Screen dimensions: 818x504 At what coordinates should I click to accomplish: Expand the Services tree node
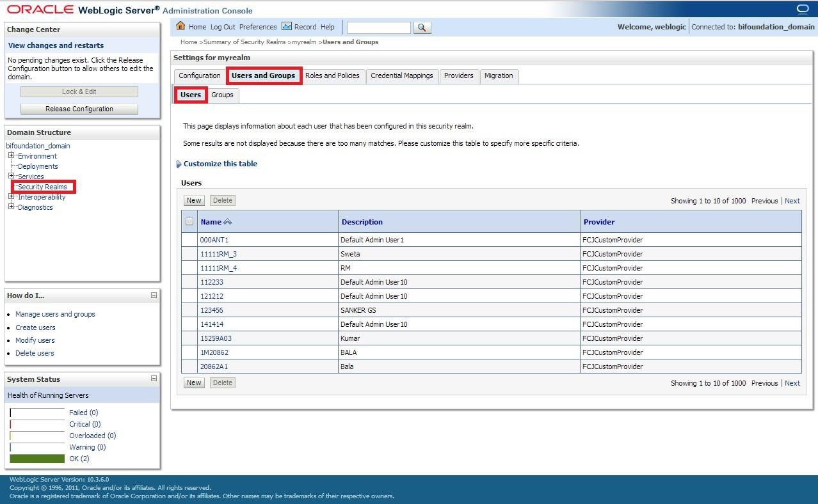coord(11,176)
